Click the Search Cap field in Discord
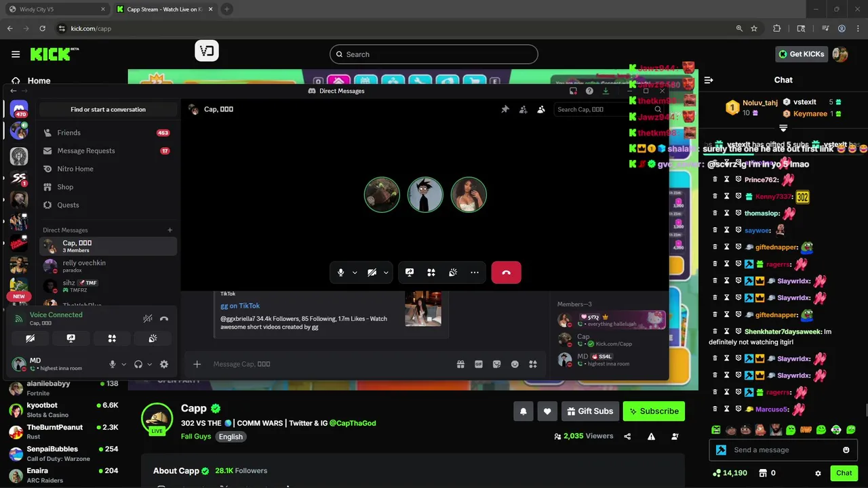This screenshot has width=868, height=488. click(x=608, y=109)
